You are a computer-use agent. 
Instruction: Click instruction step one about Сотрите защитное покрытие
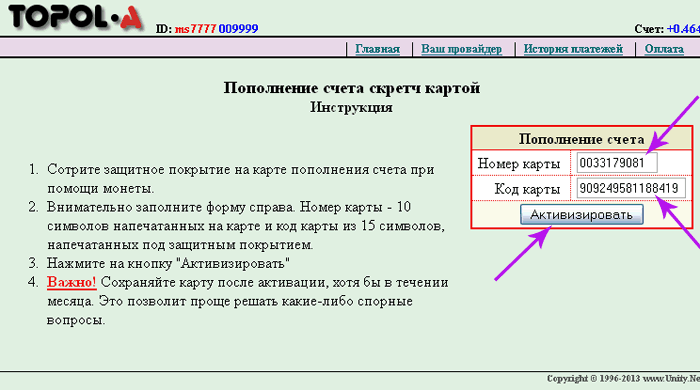(241, 179)
